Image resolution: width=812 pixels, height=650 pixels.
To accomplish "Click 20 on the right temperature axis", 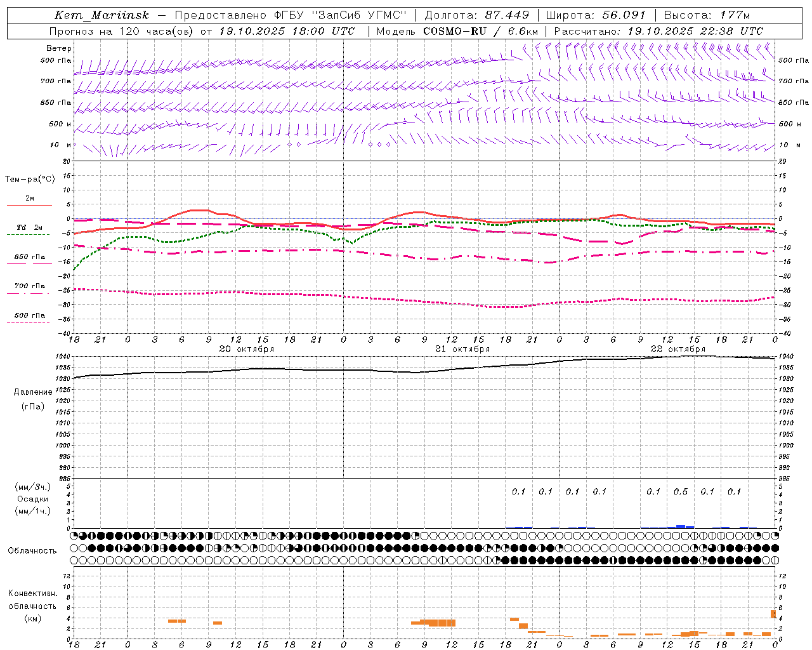I will [x=783, y=161].
